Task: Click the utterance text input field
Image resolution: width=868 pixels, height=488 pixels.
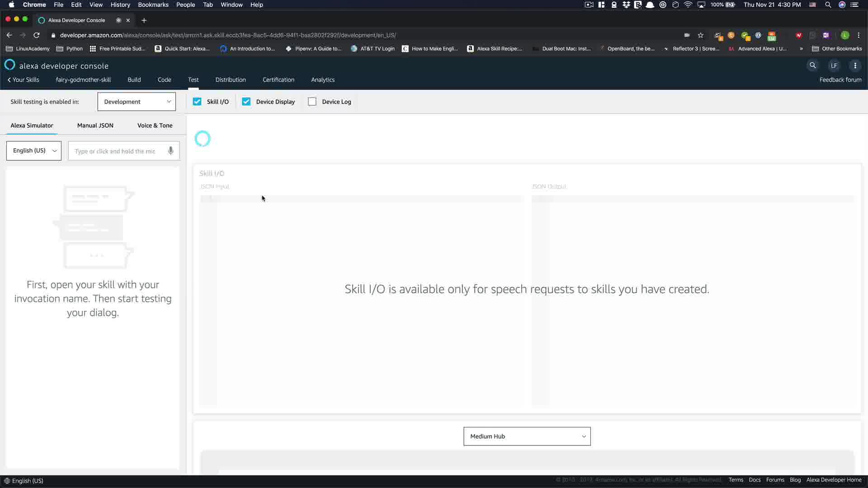Action: (115, 151)
